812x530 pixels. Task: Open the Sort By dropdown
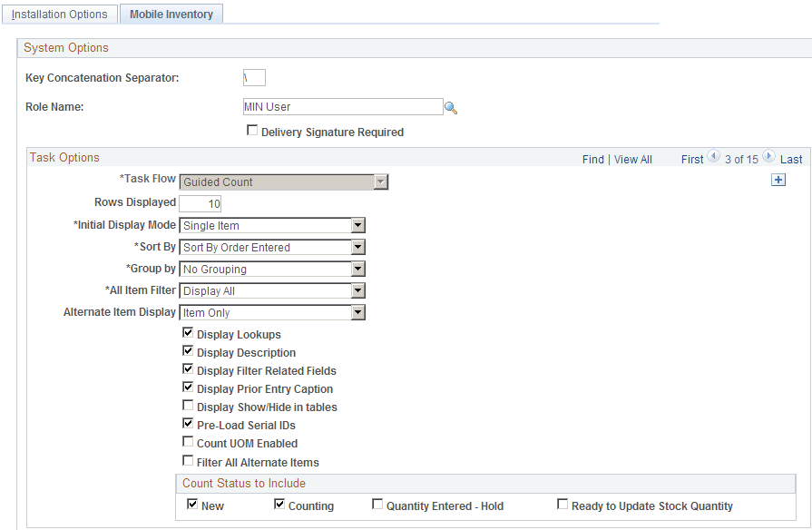tap(357, 247)
